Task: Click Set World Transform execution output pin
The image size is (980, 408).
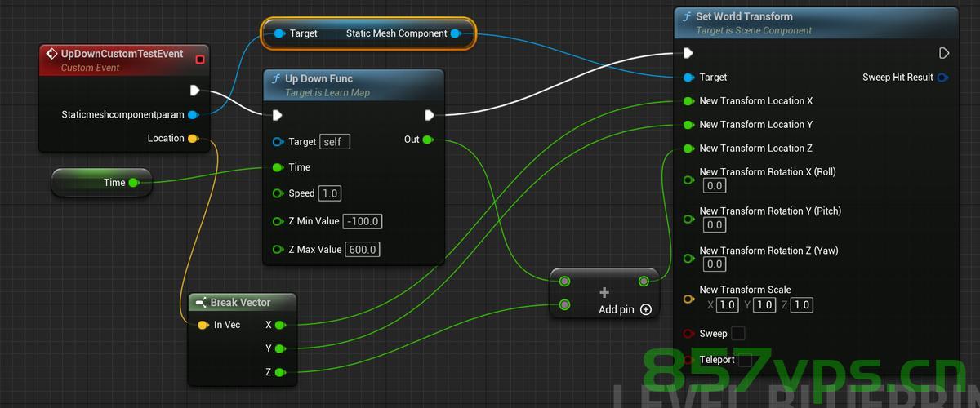Action: click(944, 53)
